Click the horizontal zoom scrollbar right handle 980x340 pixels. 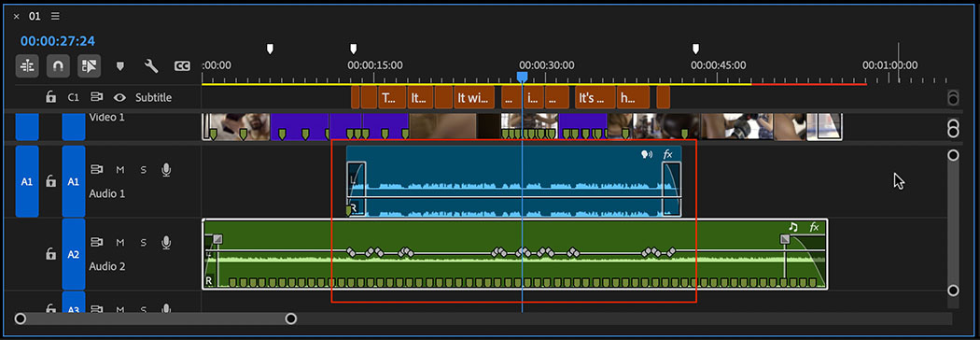coord(290,319)
